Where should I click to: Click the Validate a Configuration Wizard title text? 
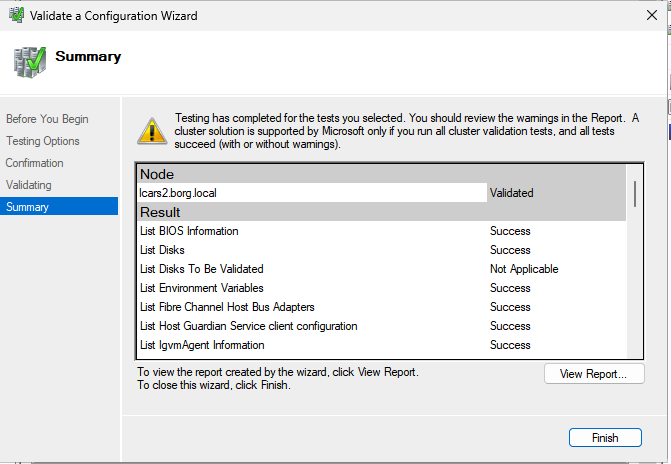coord(114,16)
